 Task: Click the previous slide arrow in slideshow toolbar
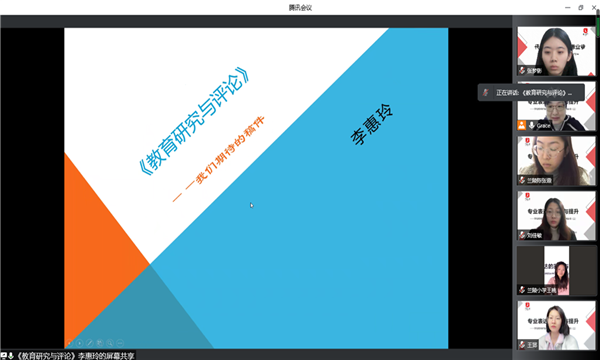(69, 343)
